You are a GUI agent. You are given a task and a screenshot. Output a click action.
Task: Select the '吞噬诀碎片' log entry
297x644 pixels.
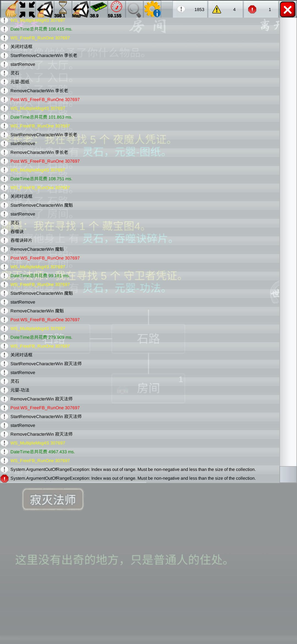coord(140,241)
